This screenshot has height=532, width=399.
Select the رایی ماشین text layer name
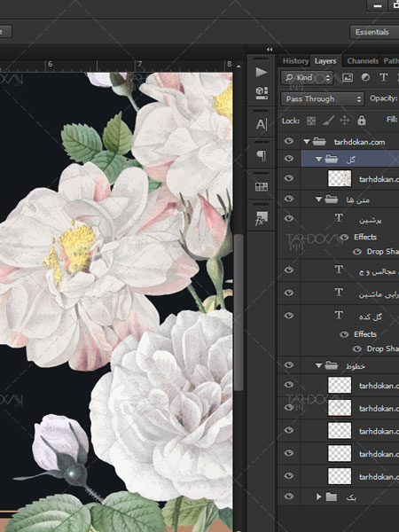point(379,294)
